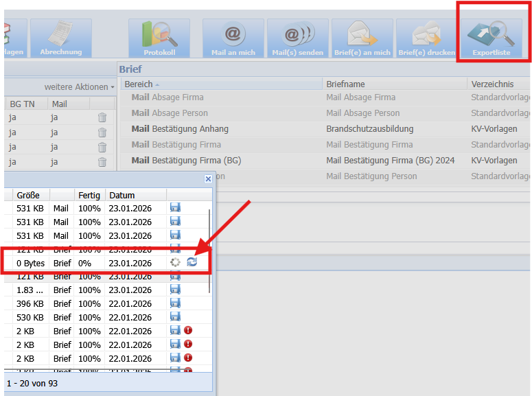Click the Größe column header
This screenshot has width=532, height=396.
coord(30,195)
